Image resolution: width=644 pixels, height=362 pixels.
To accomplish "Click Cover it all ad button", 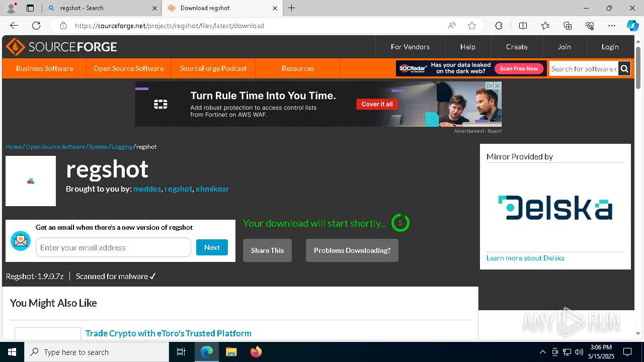I will (377, 104).
